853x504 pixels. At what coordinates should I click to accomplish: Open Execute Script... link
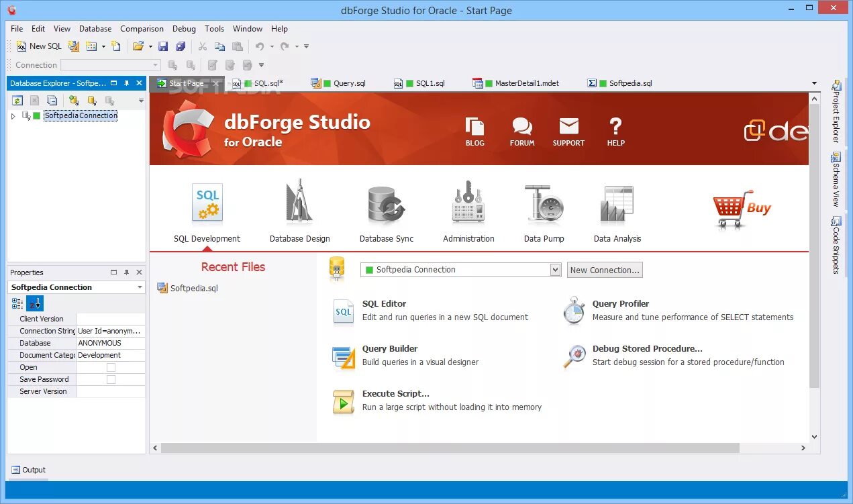click(396, 394)
